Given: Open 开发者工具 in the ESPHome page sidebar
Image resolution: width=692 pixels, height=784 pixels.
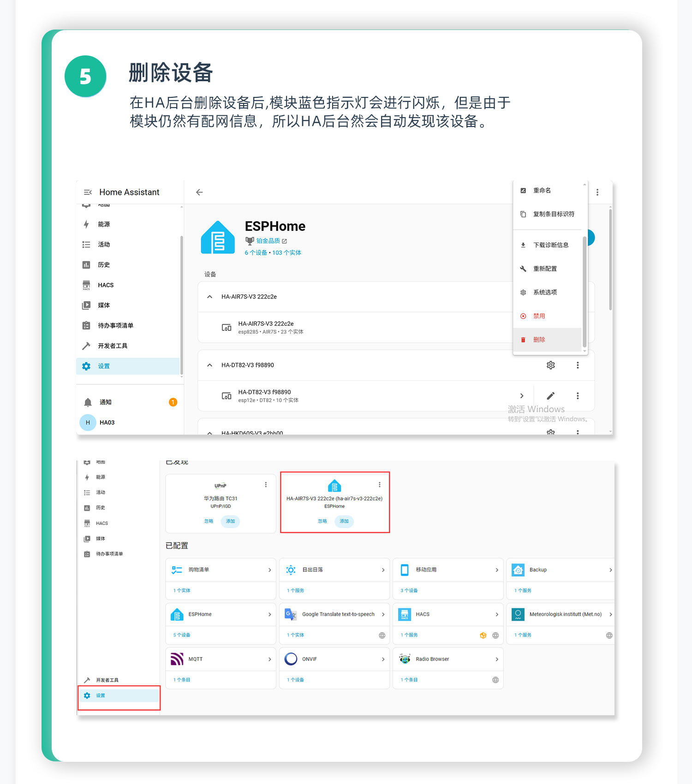Looking at the screenshot, I should [128, 346].
